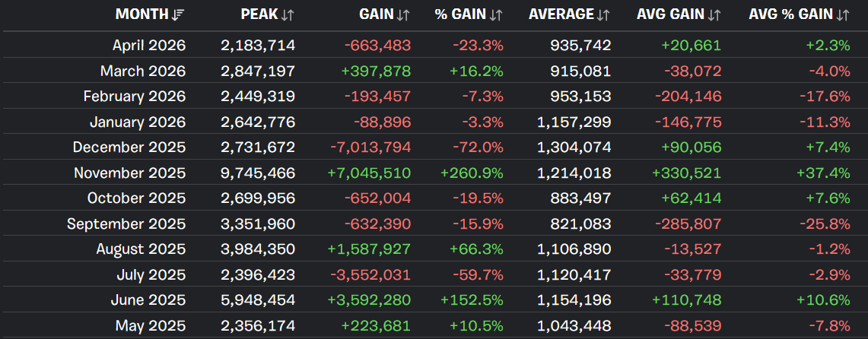
Task: Click peak value 2,183,714
Action: [x=258, y=46]
